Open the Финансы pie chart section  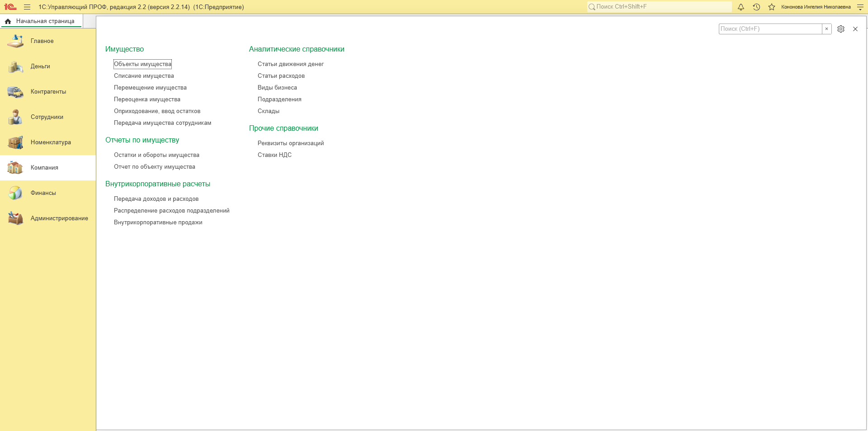pos(15,193)
